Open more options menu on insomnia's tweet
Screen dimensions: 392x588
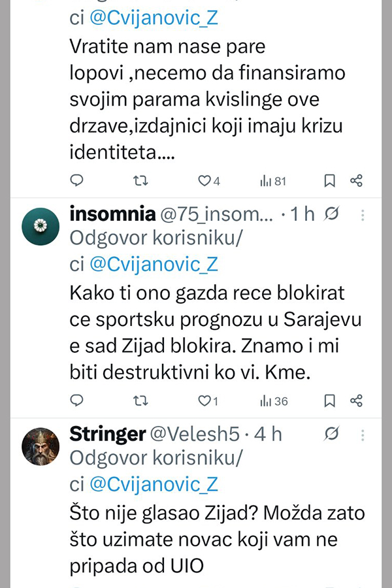(x=364, y=215)
